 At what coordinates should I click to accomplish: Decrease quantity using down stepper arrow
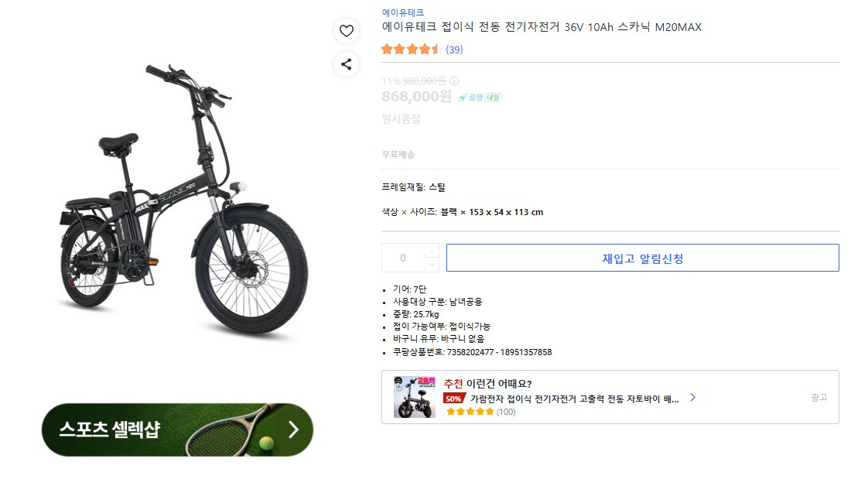[x=432, y=264]
